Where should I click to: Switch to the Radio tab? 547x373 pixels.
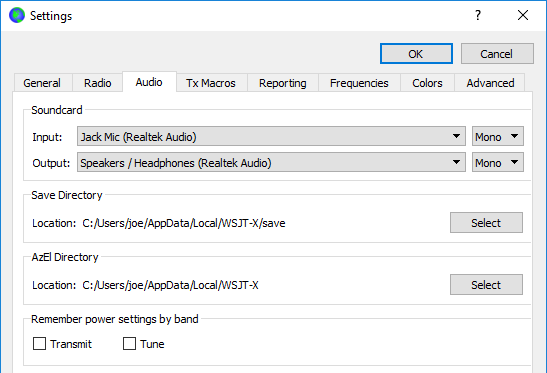tap(98, 83)
